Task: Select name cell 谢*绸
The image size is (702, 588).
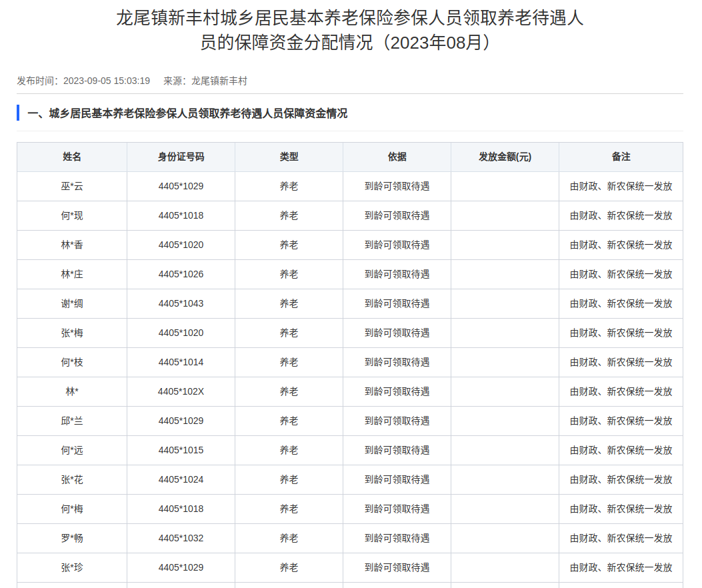Action: pyautogui.click(x=72, y=303)
